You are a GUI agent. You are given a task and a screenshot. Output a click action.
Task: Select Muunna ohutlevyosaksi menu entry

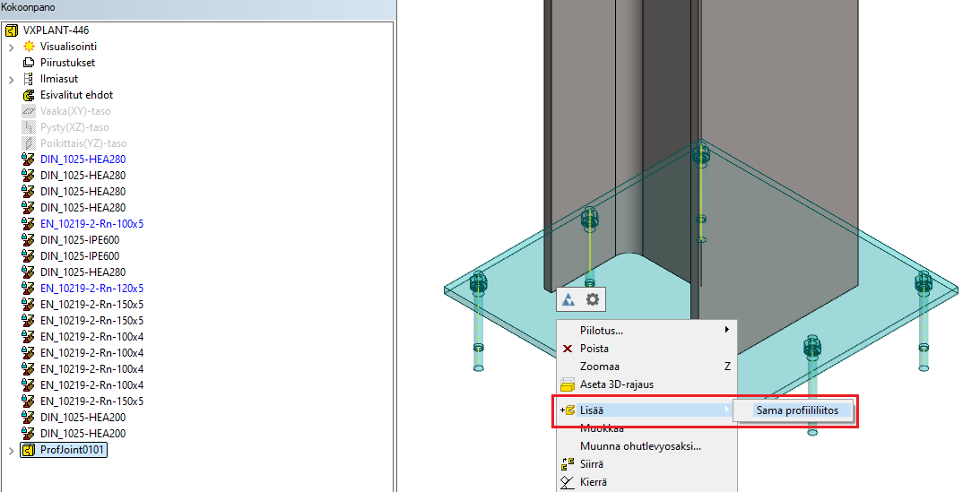(640, 446)
